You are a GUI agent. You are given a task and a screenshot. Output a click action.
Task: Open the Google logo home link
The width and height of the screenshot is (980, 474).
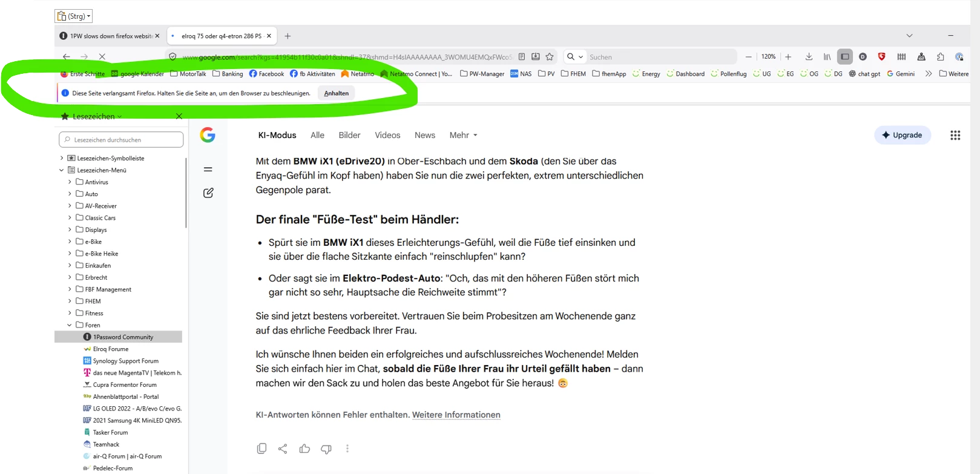[208, 135]
